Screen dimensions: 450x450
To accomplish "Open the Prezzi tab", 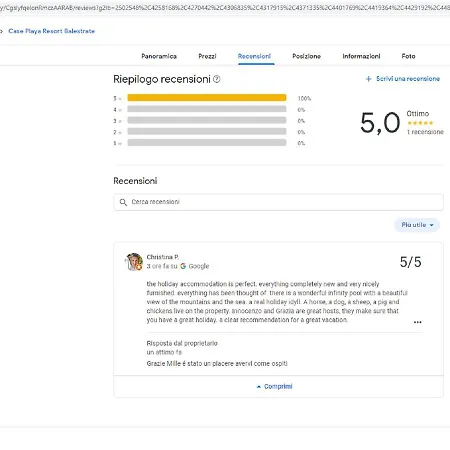I will coord(207,56).
